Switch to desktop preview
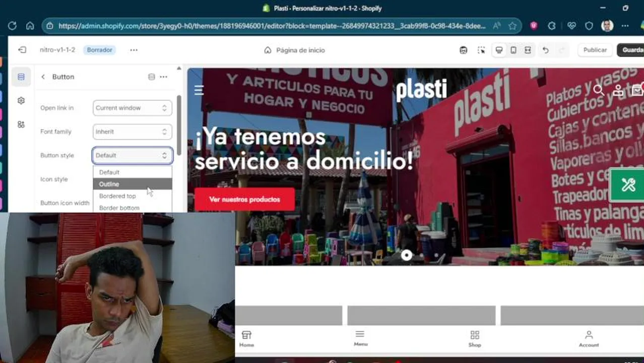Screen dimensions: 644x363 tap(499, 50)
